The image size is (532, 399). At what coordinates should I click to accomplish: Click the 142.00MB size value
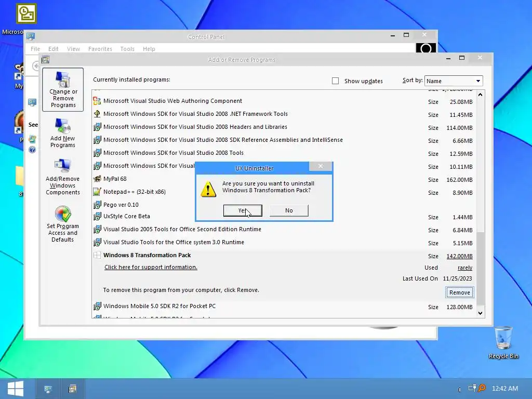tap(459, 256)
